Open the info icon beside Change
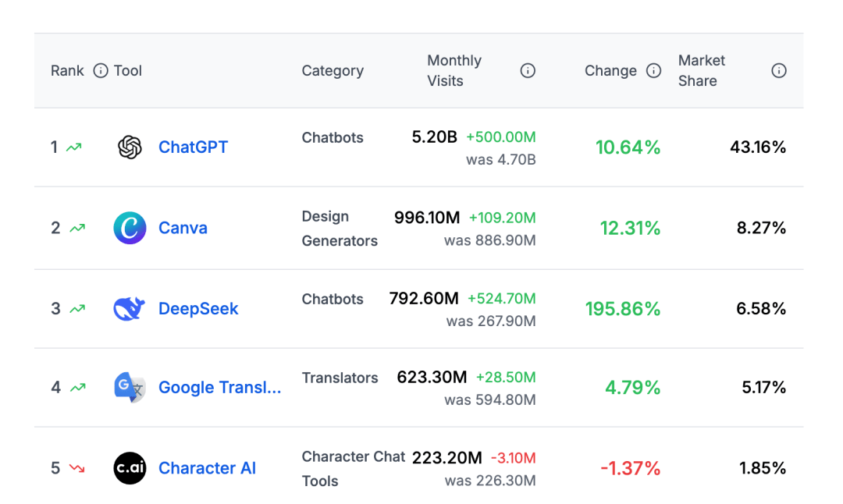 tap(654, 70)
